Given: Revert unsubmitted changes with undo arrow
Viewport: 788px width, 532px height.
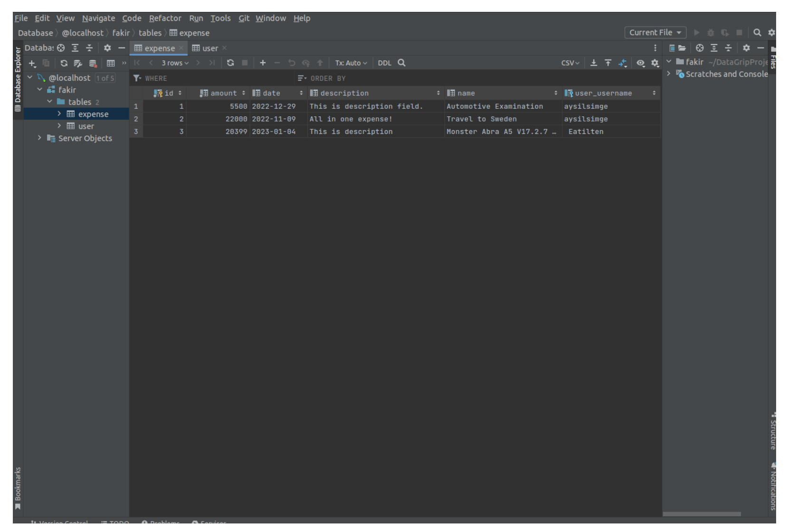Looking at the screenshot, I should 291,63.
